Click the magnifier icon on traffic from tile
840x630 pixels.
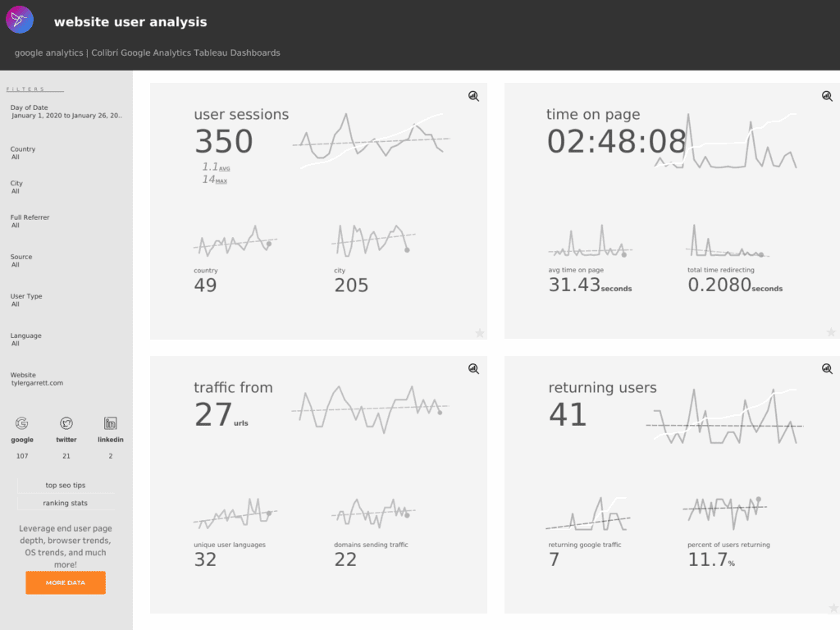473,369
